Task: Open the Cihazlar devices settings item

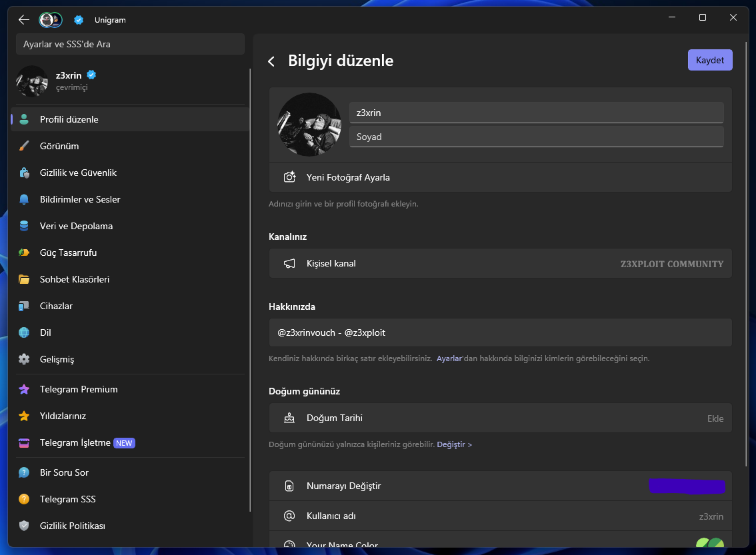Action: coord(130,306)
